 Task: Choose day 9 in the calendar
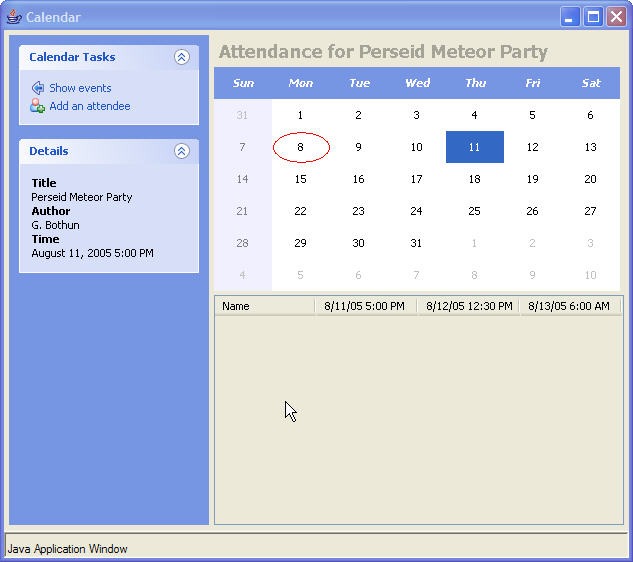click(358, 147)
